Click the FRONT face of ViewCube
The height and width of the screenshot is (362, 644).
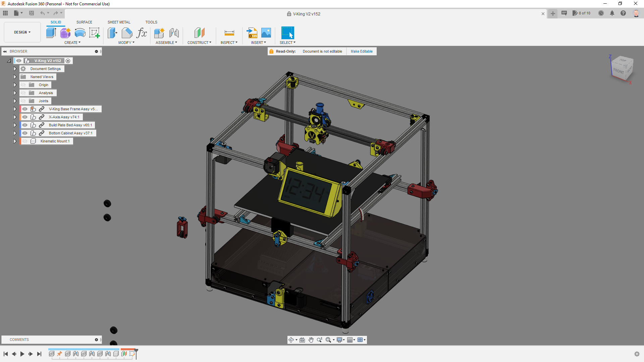[618, 71]
